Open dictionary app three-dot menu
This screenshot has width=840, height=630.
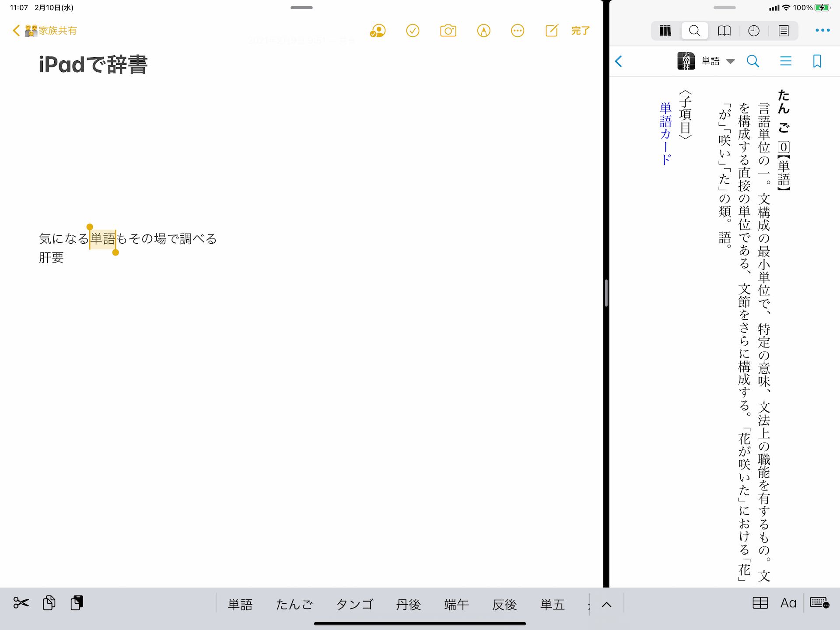pos(822,30)
